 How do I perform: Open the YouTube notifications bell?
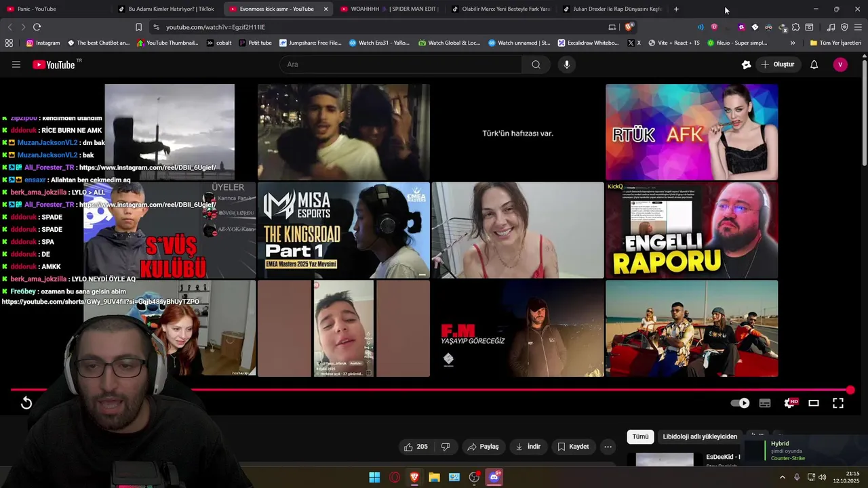814,64
